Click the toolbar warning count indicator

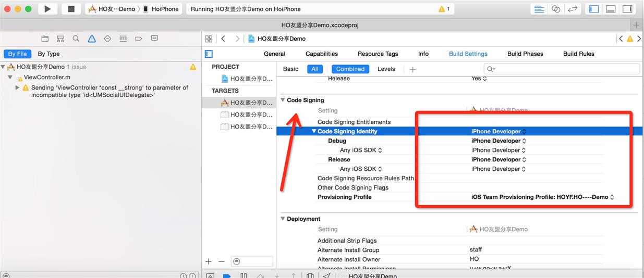444,9
